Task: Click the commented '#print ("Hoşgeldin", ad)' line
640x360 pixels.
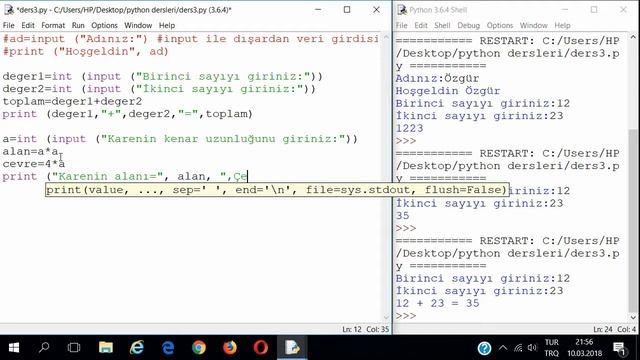Action: click(85, 51)
